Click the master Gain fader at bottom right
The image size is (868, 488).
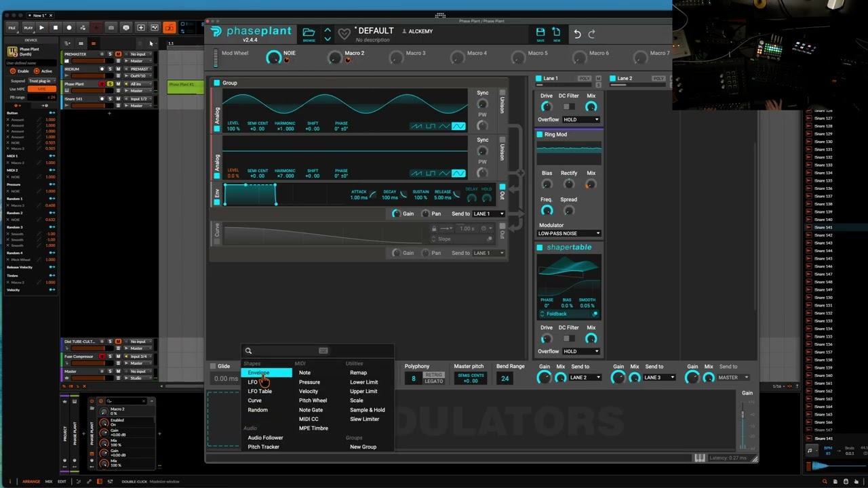[743, 415]
